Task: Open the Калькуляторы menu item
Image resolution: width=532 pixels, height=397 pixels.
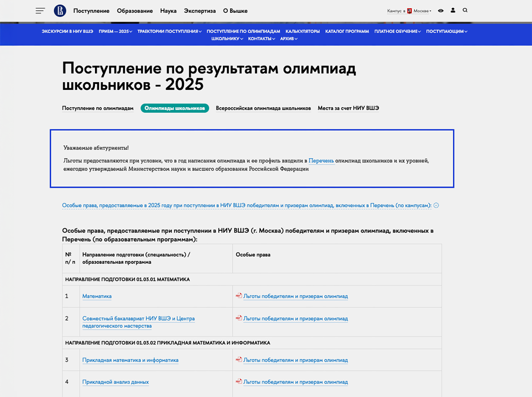Action: pyautogui.click(x=302, y=31)
